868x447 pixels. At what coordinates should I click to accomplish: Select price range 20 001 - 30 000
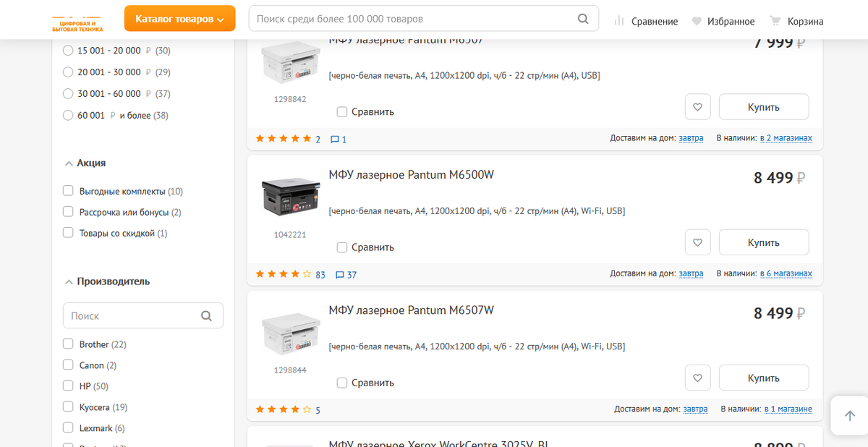68,72
